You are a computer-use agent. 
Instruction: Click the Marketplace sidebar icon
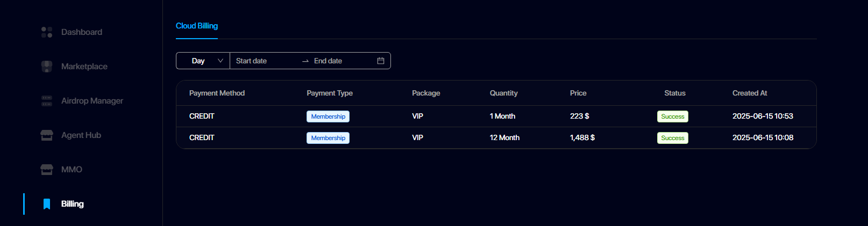pos(47,67)
